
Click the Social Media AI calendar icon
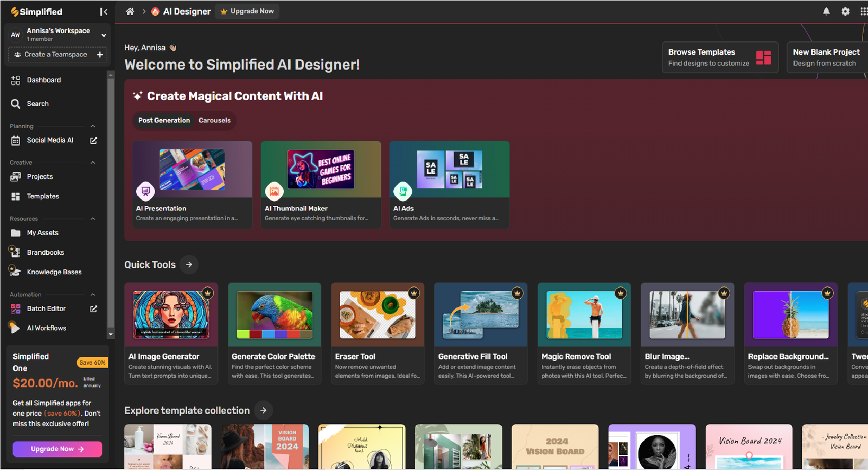(16, 140)
